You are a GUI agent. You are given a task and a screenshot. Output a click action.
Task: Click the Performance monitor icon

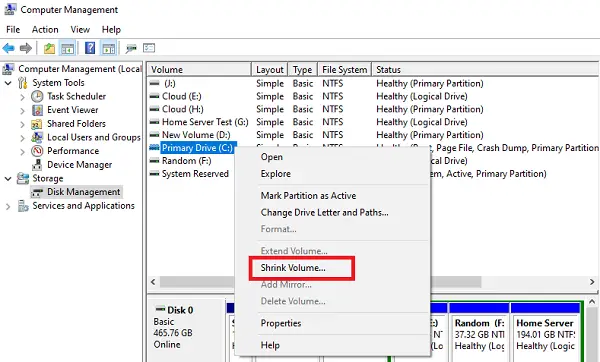37,151
